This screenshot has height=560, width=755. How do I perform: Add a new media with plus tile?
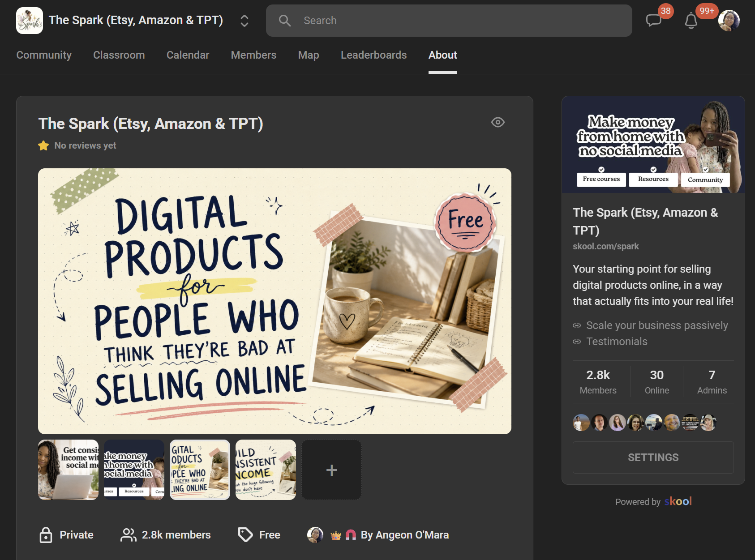(x=331, y=470)
